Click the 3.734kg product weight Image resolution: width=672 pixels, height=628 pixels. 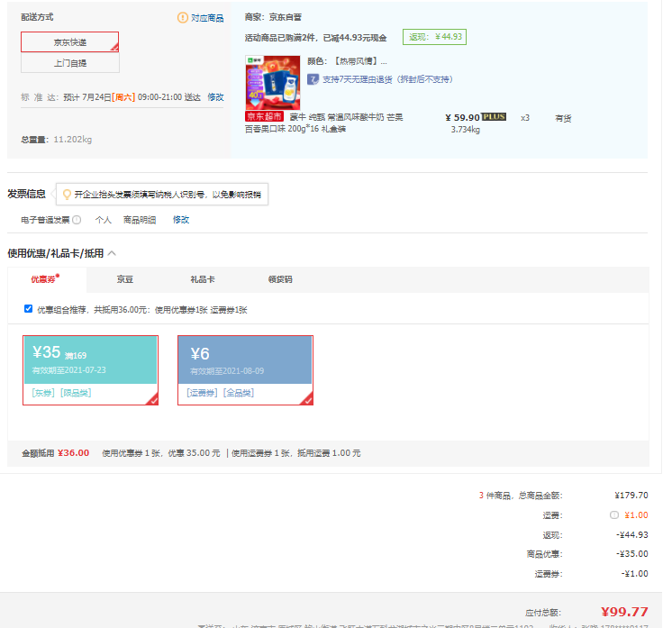(465, 130)
